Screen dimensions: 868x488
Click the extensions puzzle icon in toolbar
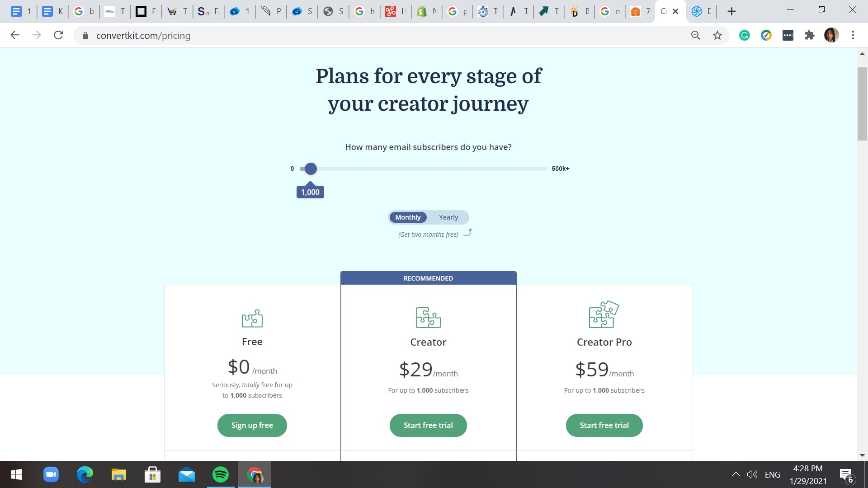tap(810, 35)
